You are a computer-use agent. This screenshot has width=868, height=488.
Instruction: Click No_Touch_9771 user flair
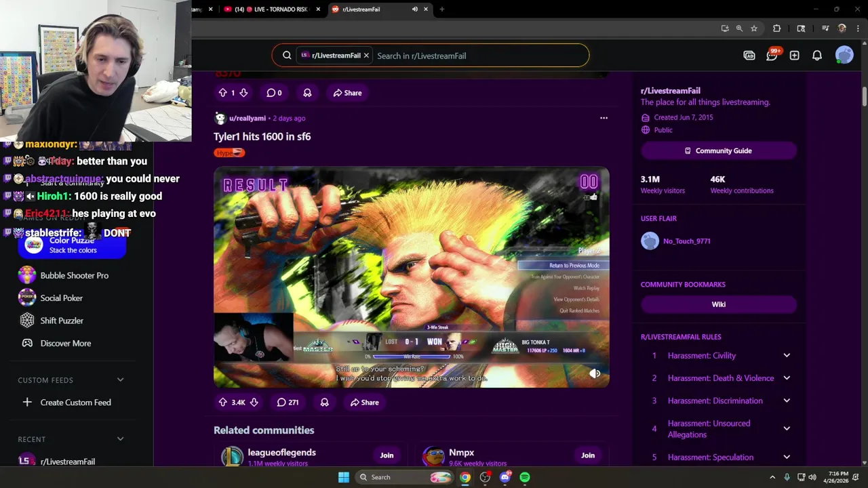coord(686,241)
